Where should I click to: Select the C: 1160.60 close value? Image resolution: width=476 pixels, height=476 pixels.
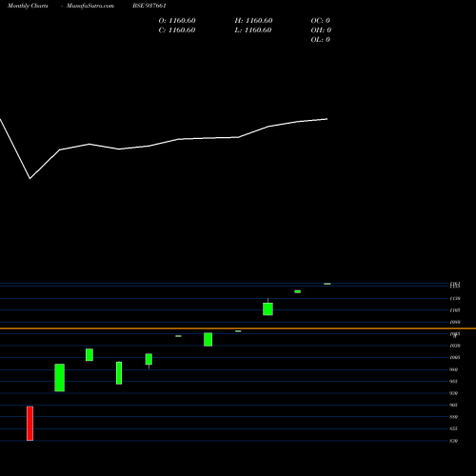pos(177,30)
